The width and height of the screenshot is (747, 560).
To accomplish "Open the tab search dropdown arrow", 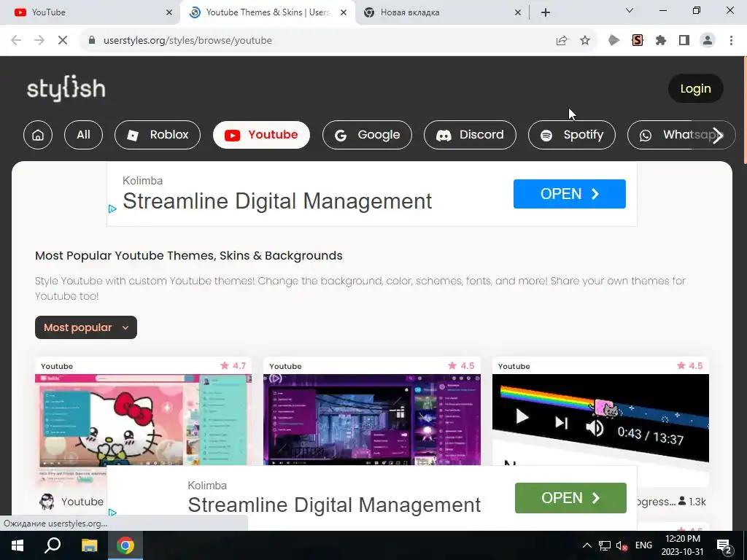I will 630,10.
